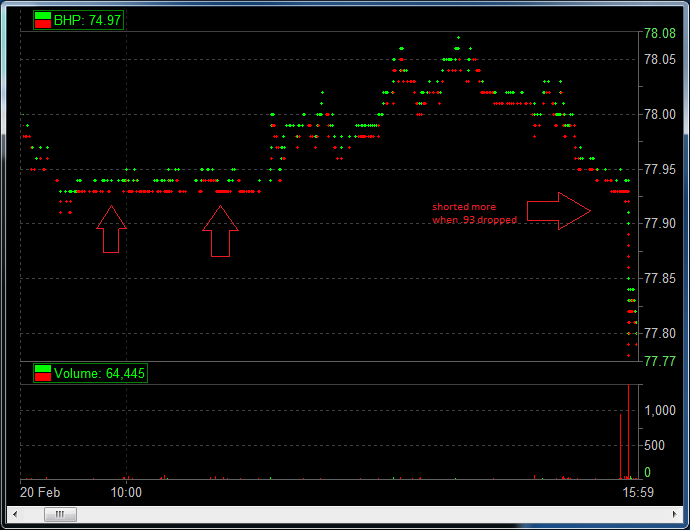The image size is (690, 530).
Task: Click the tallest red volume spike bar
Action: pyautogui.click(x=628, y=432)
